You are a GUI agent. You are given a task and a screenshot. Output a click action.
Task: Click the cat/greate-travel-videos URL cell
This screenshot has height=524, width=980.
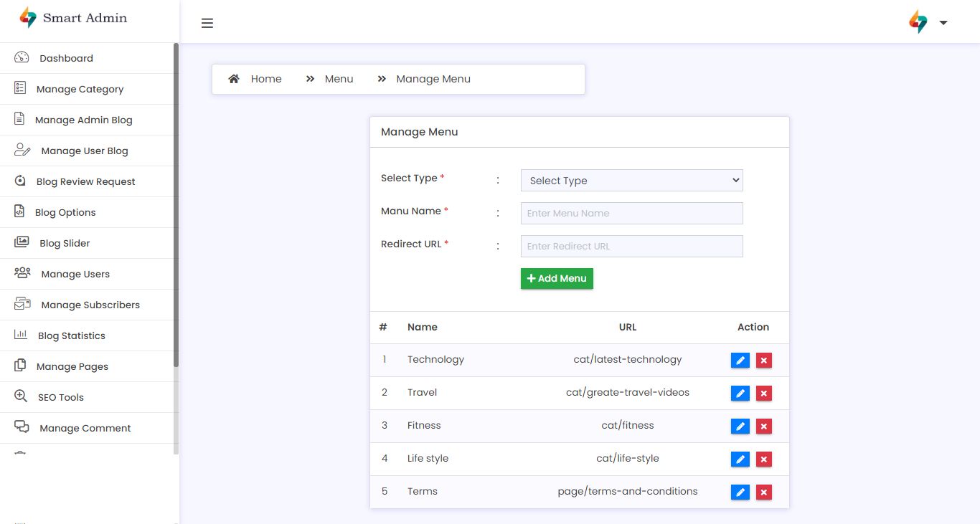pos(628,392)
